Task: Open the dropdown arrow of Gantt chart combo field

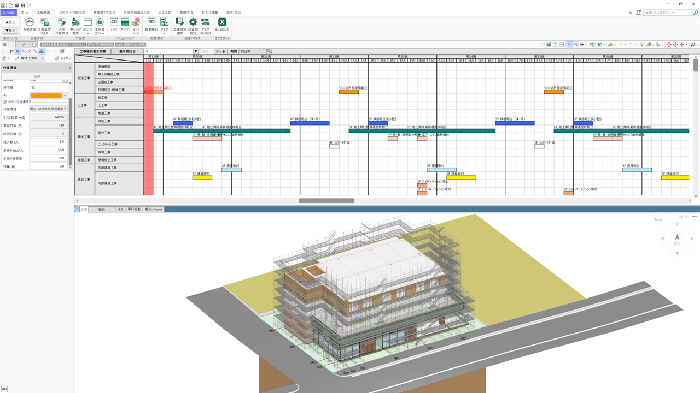Action: [x=196, y=51]
